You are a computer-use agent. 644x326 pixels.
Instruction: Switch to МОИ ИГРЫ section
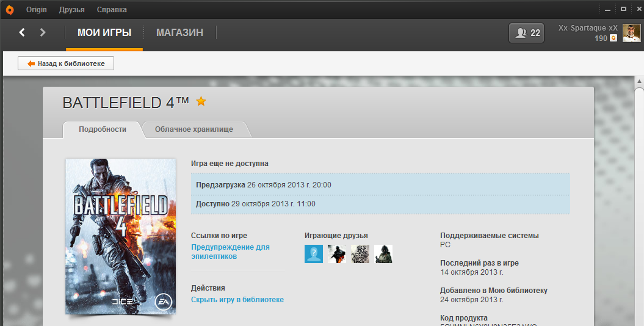pos(104,32)
